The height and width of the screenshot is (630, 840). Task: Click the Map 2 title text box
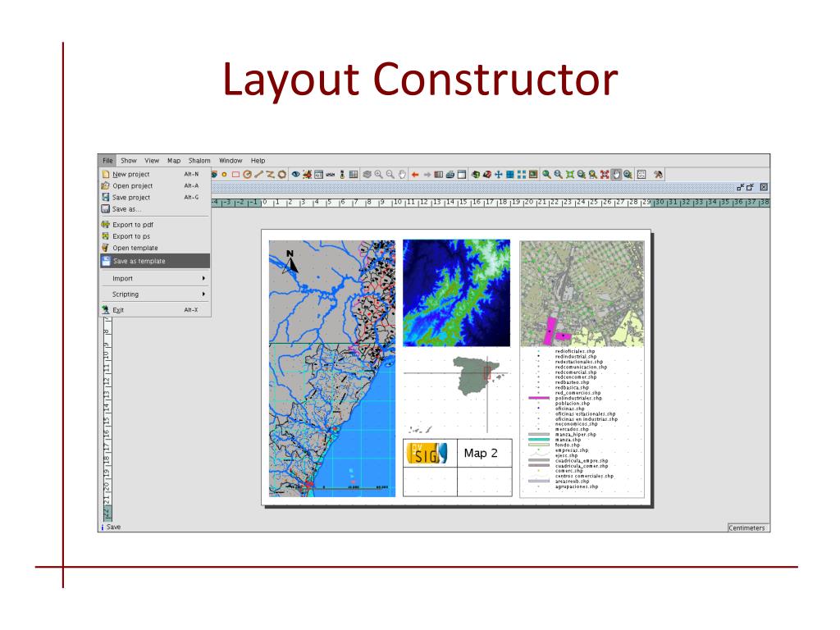coord(481,453)
